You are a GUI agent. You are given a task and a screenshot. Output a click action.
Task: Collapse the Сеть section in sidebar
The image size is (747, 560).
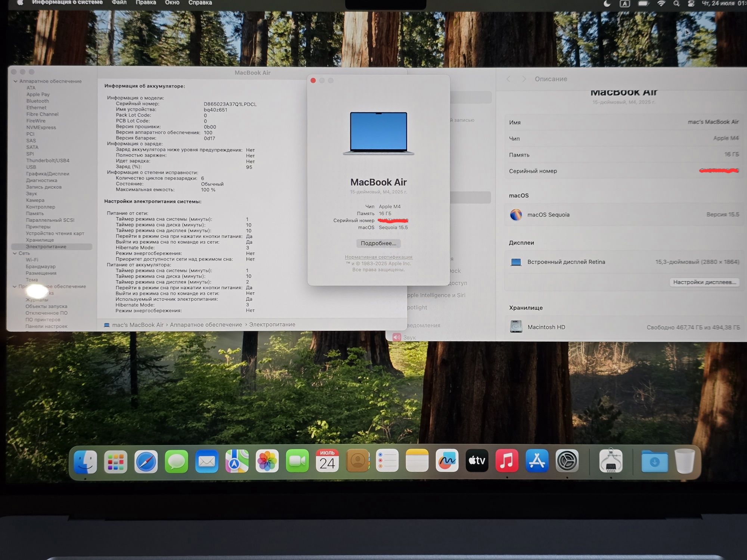[15, 253]
